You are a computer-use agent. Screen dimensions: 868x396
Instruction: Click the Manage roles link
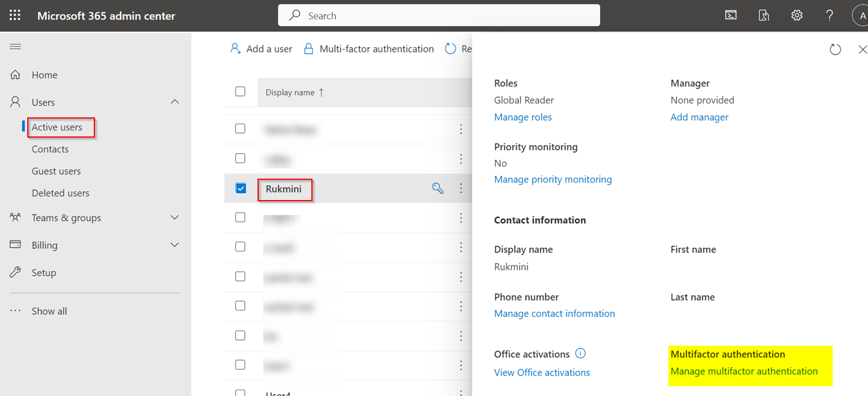pyautogui.click(x=523, y=117)
